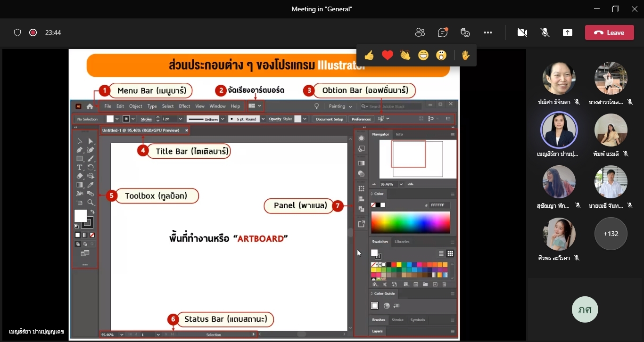Send the red heart reaction
Image resolution: width=644 pixels, height=342 pixels.
(388, 56)
